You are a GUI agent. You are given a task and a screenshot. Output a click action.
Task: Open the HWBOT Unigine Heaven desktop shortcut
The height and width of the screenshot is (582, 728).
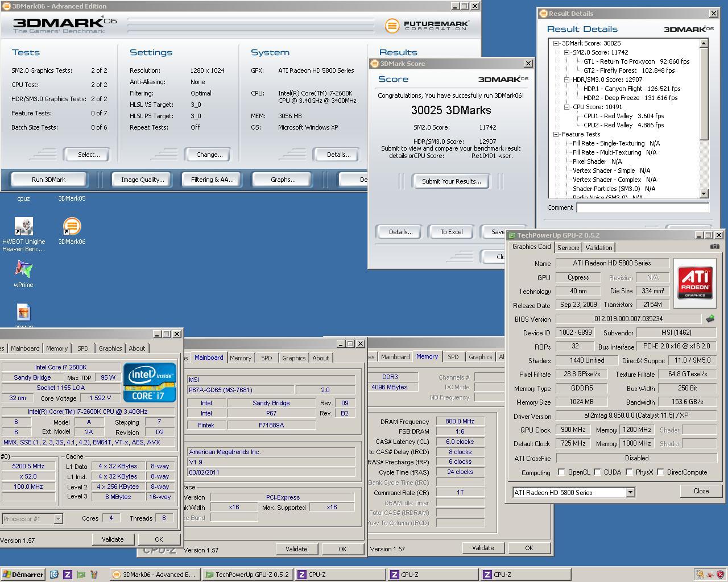(23, 226)
